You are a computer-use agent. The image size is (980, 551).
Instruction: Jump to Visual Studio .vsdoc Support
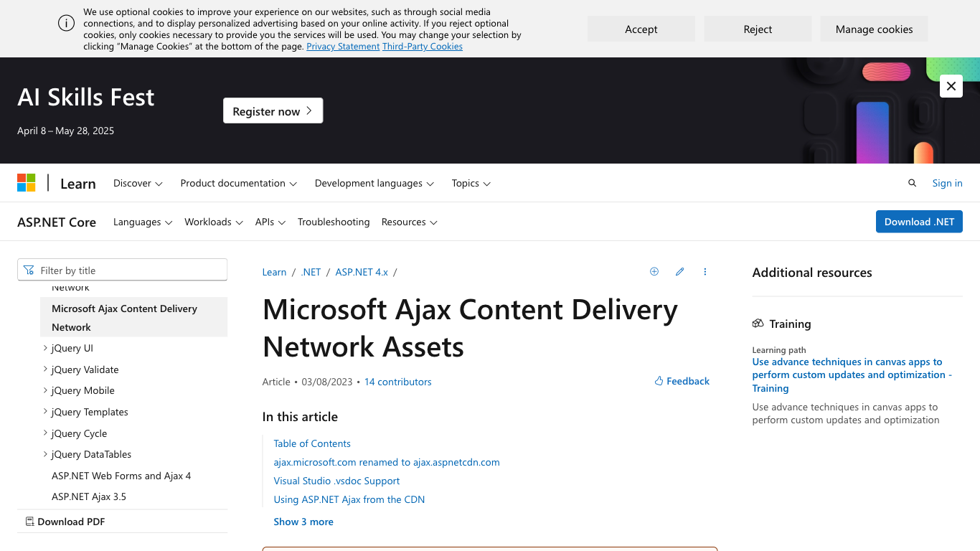(x=336, y=481)
